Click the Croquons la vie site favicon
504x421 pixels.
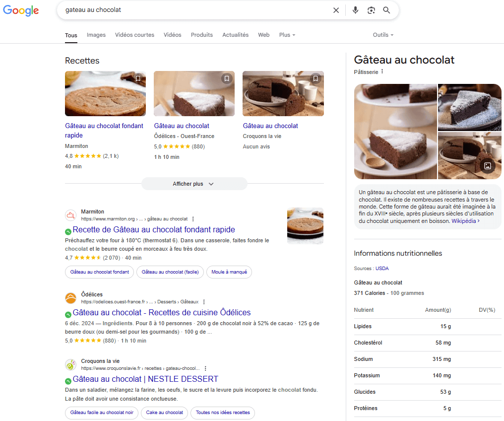[x=71, y=365]
